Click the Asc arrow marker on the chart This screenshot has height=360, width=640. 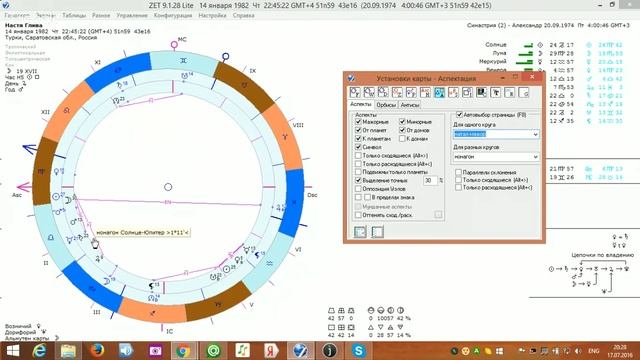pos(24,187)
